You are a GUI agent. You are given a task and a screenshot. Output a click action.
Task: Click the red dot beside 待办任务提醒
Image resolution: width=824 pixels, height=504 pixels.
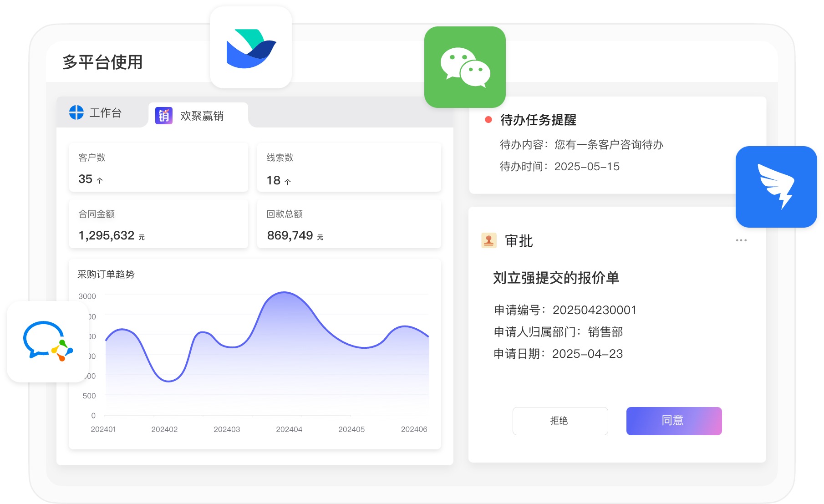488,120
